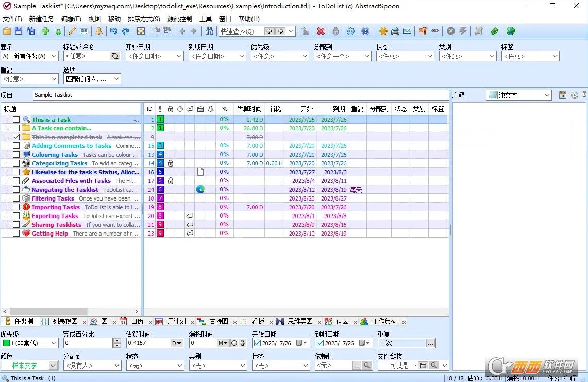Image resolution: width=588 pixels, height=382 pixels.
Task: Open the priority dropdown showing 1 (非常低)
Action: coord(29,343)
